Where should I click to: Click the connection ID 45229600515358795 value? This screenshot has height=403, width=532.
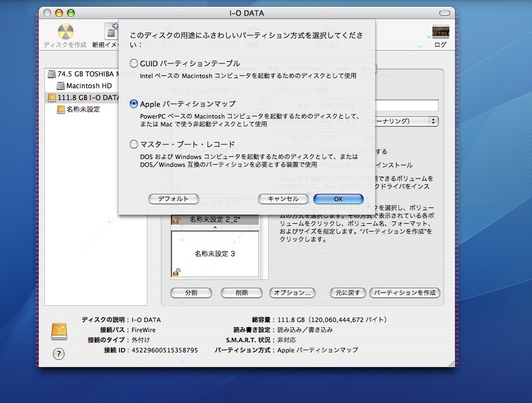pyautogui.click(x=165, y=350)
